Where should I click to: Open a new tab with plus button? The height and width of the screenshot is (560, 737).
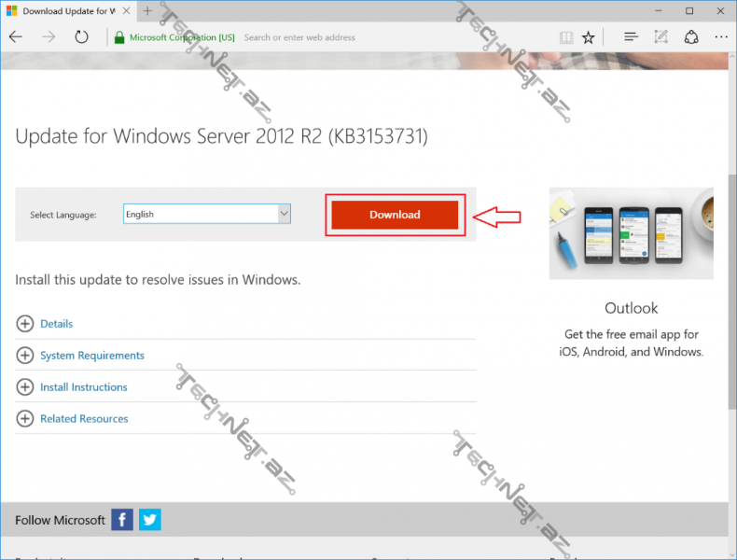(147, 11)
